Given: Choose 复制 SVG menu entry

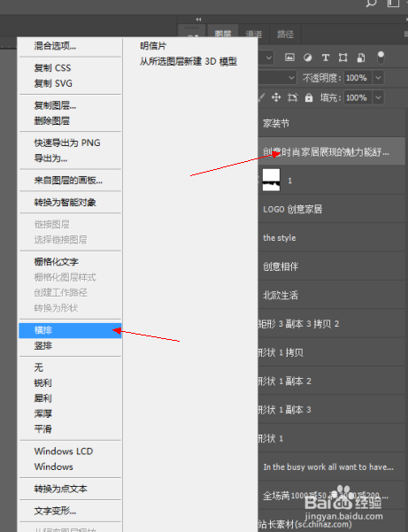Looking at the screenshot, I should 70,83.
